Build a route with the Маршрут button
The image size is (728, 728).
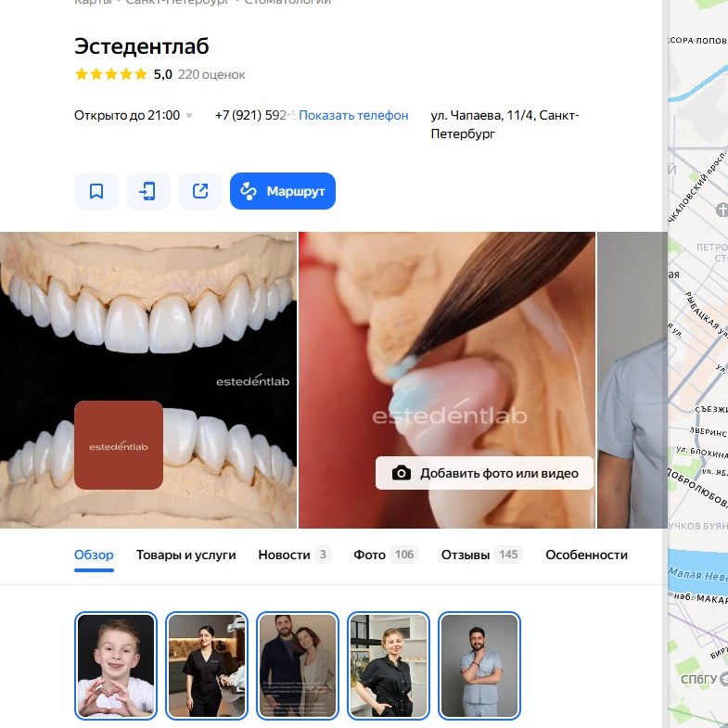tap(283, 191)
